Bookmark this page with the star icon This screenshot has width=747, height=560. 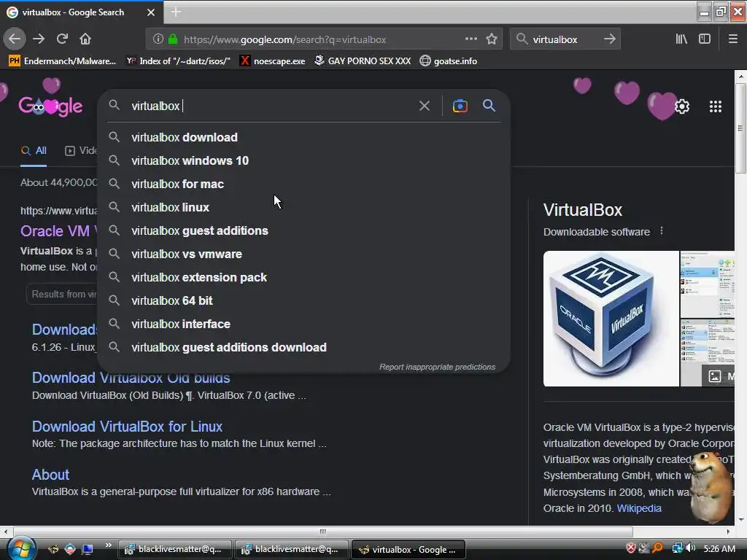tap(492, 39)
